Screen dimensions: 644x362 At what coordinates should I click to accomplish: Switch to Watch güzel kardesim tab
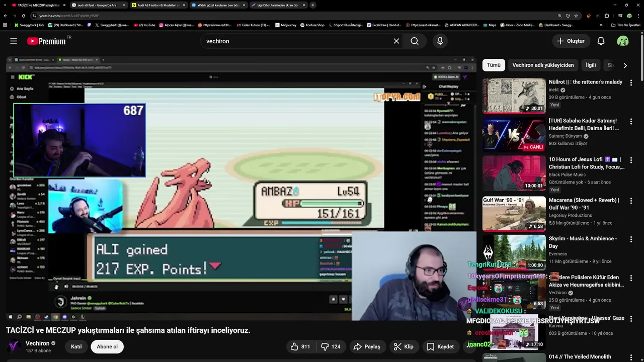[218, 5]
